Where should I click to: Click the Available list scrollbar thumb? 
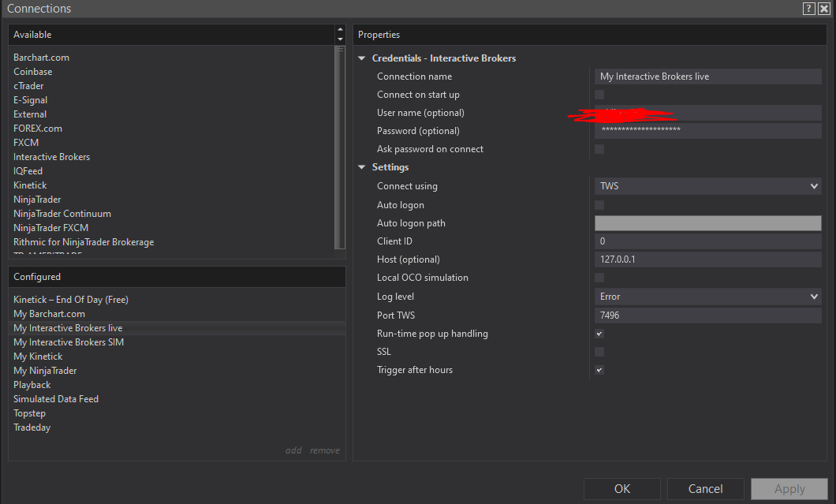(x=340, y=147)
